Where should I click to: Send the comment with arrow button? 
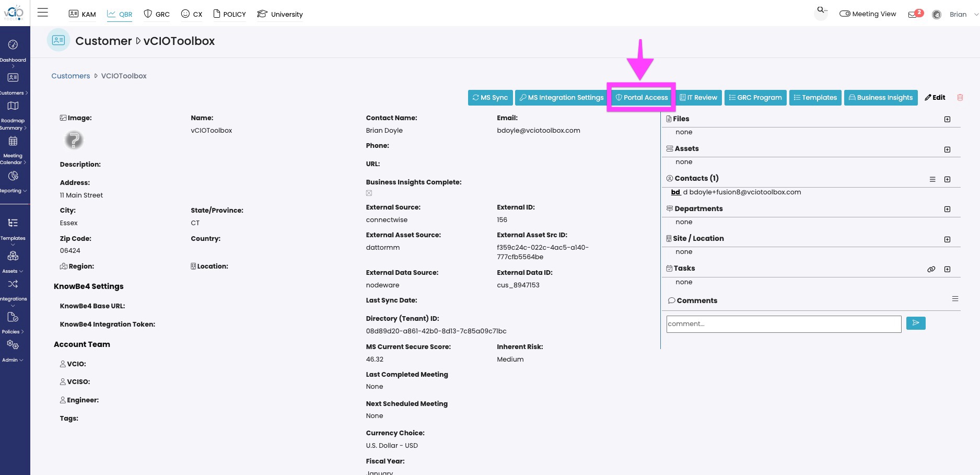pos(916,323)
